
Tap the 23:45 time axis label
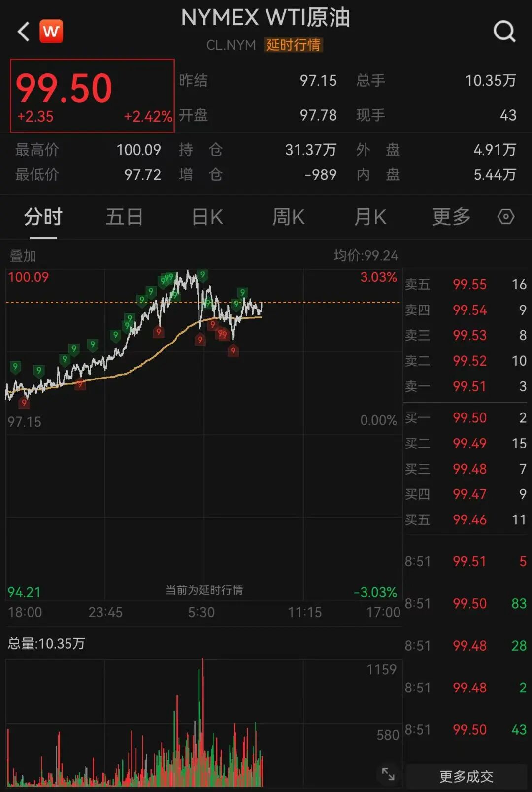coord(105,612)
